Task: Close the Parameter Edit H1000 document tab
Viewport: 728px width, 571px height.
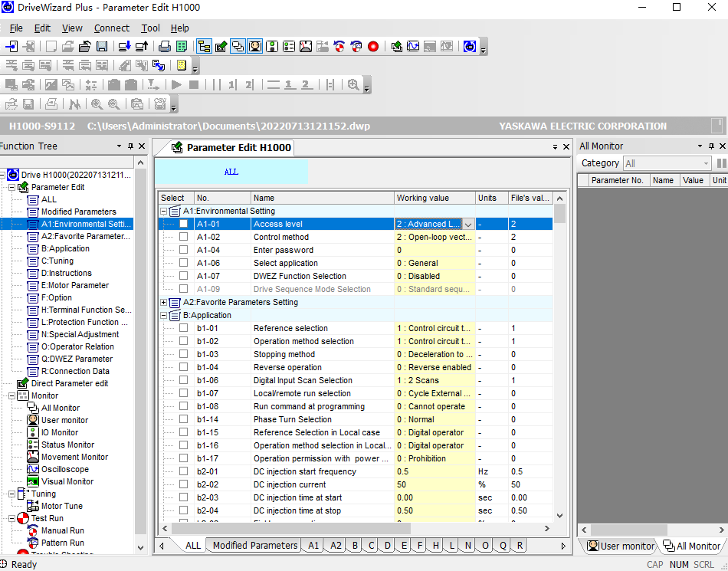Action: (x=566, y=146)
